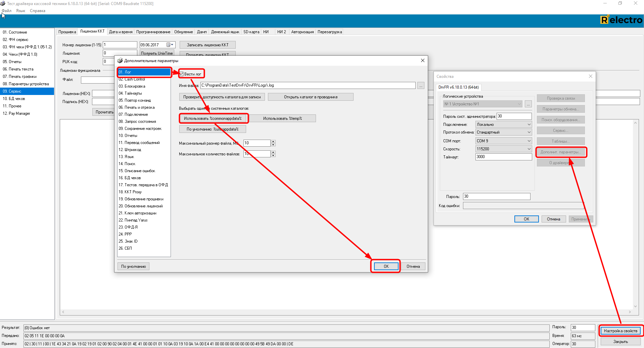The image size is (644, 348).
Task: Click the ellipsis button next to logical device list
Action: (528, 104)
